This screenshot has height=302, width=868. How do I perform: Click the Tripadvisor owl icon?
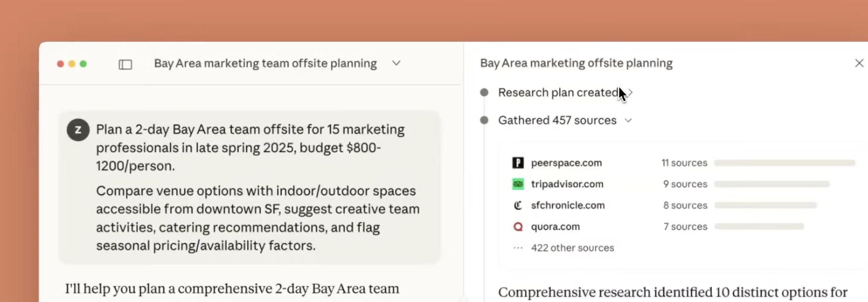pos(518,184)
